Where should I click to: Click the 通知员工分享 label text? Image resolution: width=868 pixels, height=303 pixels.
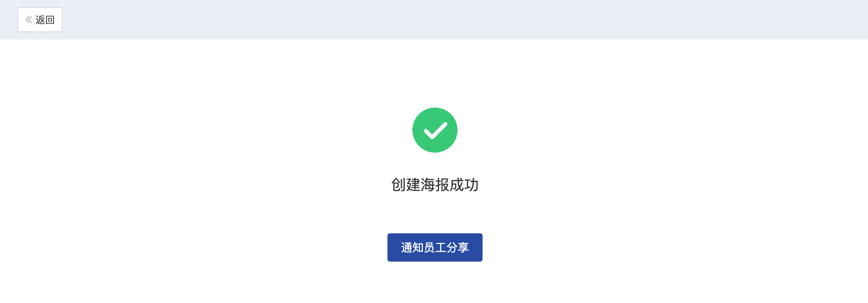(x=435, y=247)
